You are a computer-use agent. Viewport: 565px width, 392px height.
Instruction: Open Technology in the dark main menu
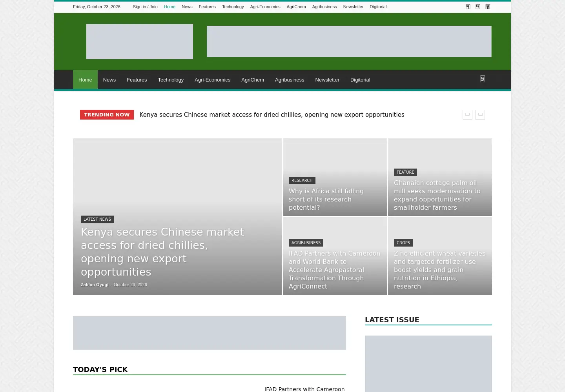[x=171, y=80]
